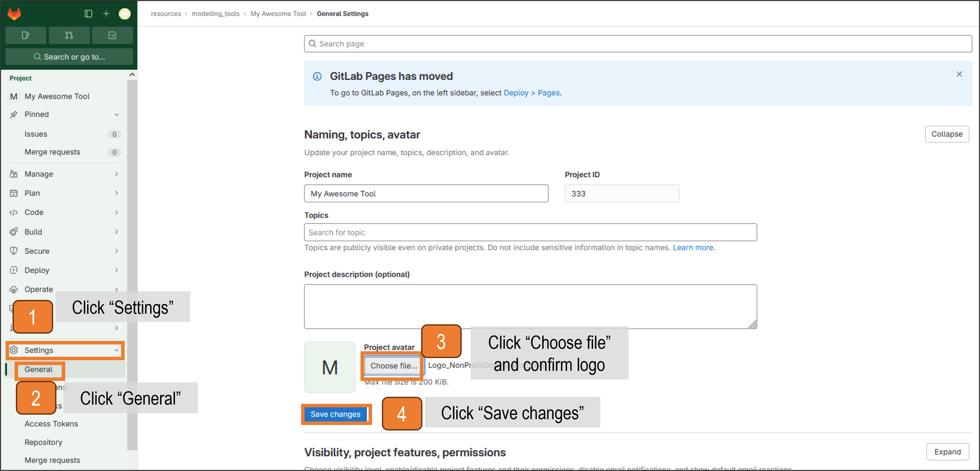The height and width of the screenshot is (471, 980).
Task: Click the General Settings breadcrumb
Action: 342,14
